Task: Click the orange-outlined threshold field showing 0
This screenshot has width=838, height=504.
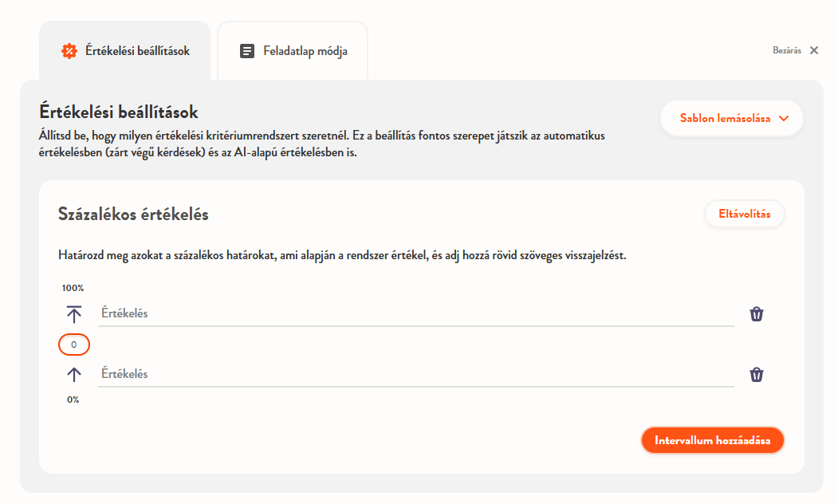Action: coord(74,345)
